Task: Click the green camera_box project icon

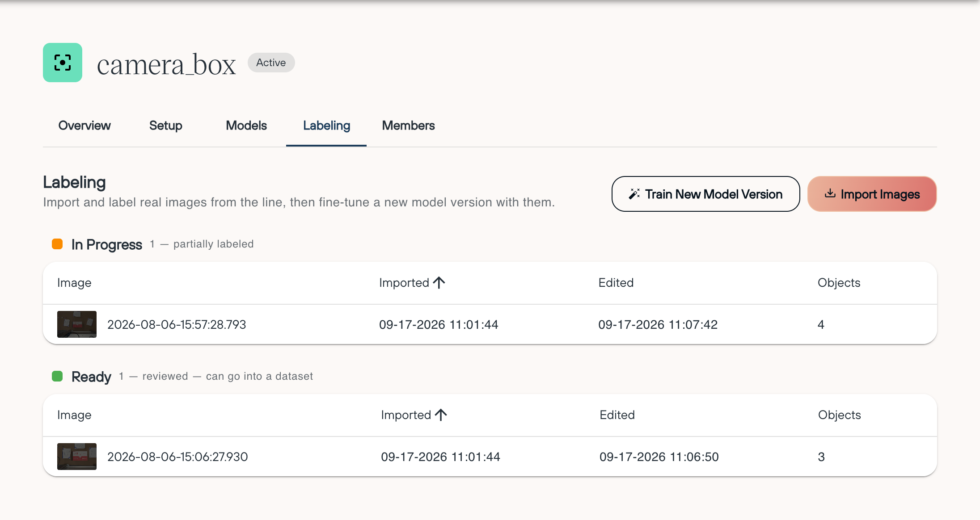Action: tap(63, 63)
